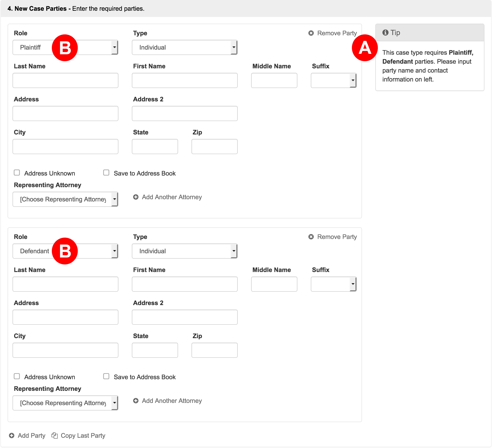Click defendant's Add Another Attorney plus icon
The width and height of the screenshot is (492, 448).
136,401
